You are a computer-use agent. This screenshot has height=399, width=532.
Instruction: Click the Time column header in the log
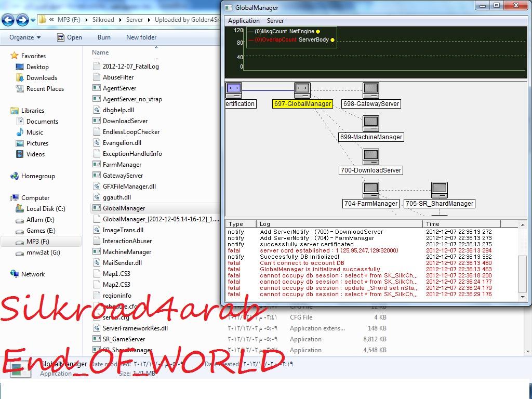(x=461, y=224)
